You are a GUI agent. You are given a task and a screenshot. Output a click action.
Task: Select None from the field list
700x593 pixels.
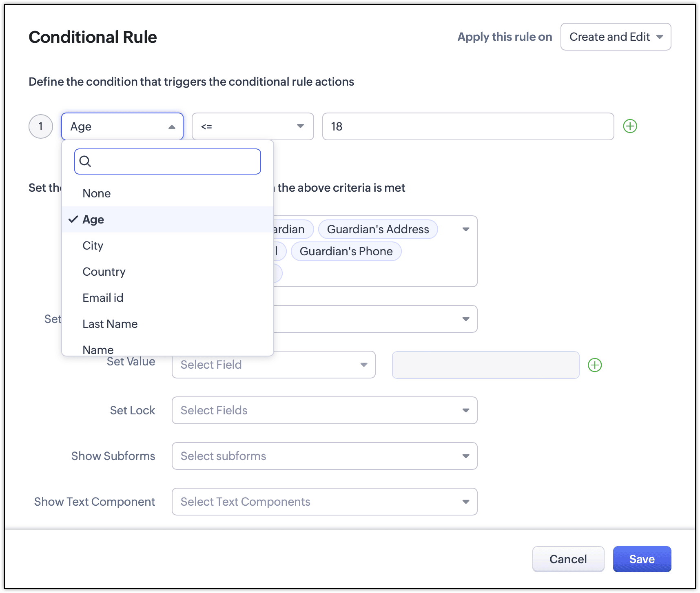97,193
